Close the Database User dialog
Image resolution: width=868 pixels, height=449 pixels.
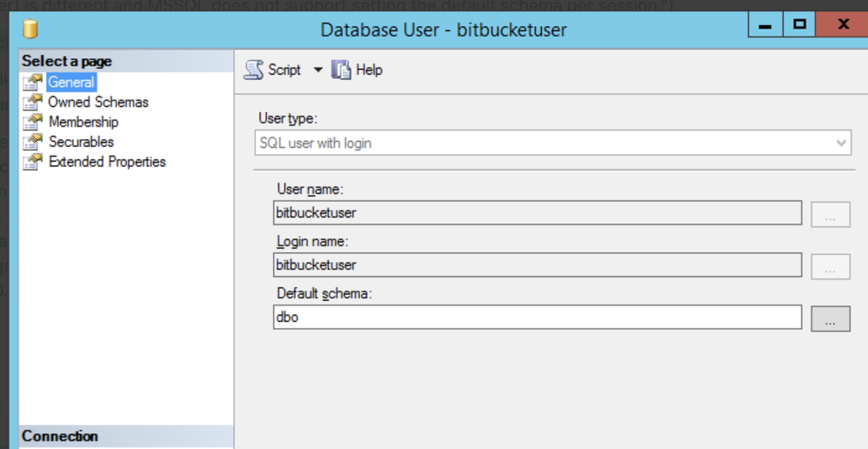point(843,24)
